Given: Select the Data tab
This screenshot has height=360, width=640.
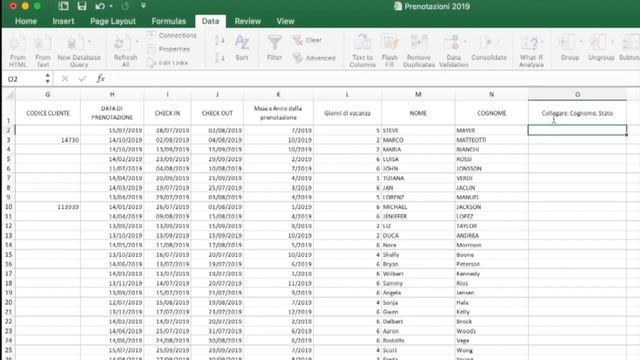Looking at the screenshot, I should pyautogui.click(x=210, y=21).
